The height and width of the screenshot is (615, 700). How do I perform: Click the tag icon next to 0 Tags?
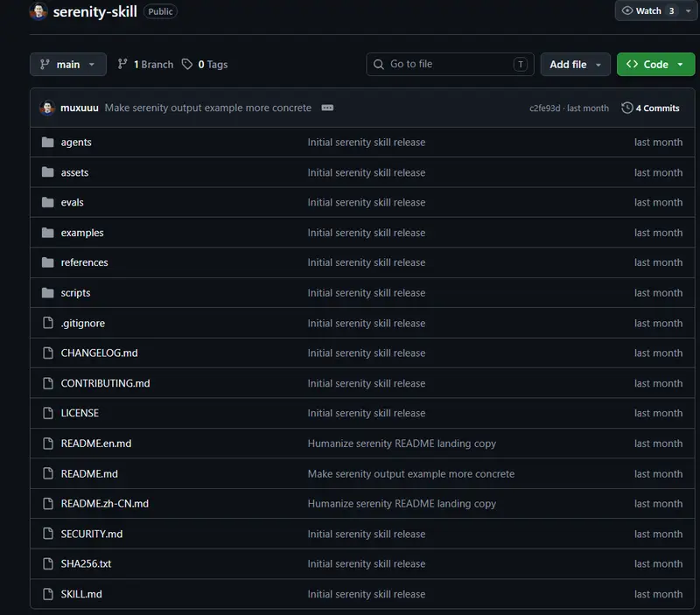pos(187,64)
